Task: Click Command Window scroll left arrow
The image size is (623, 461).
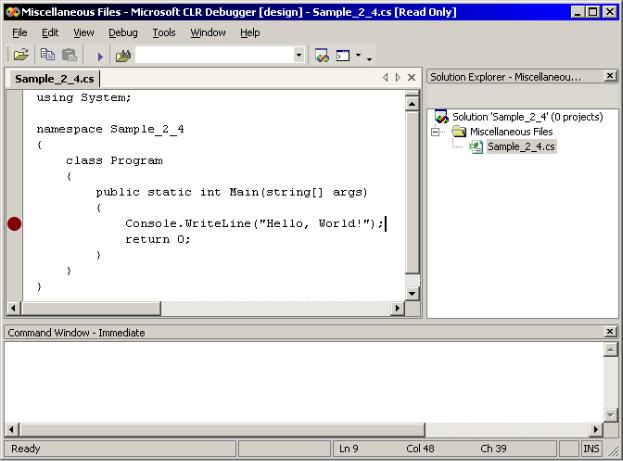Action: (12, 429)
